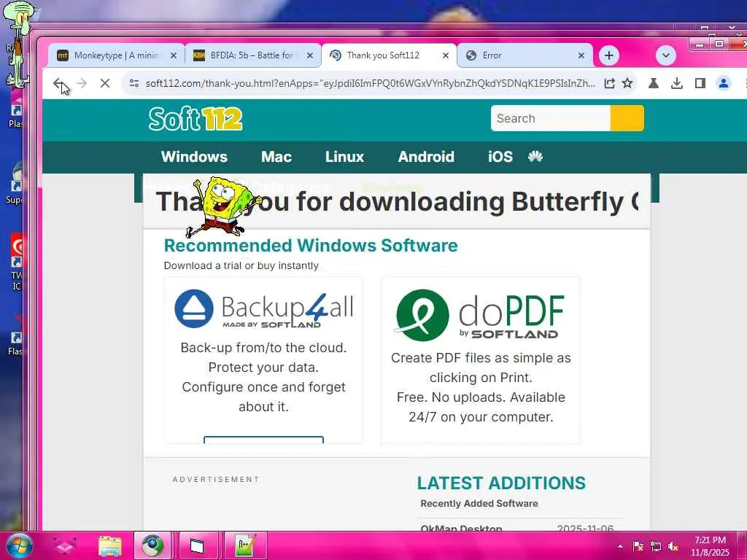Show hidden system tray icons

(620, 546)
